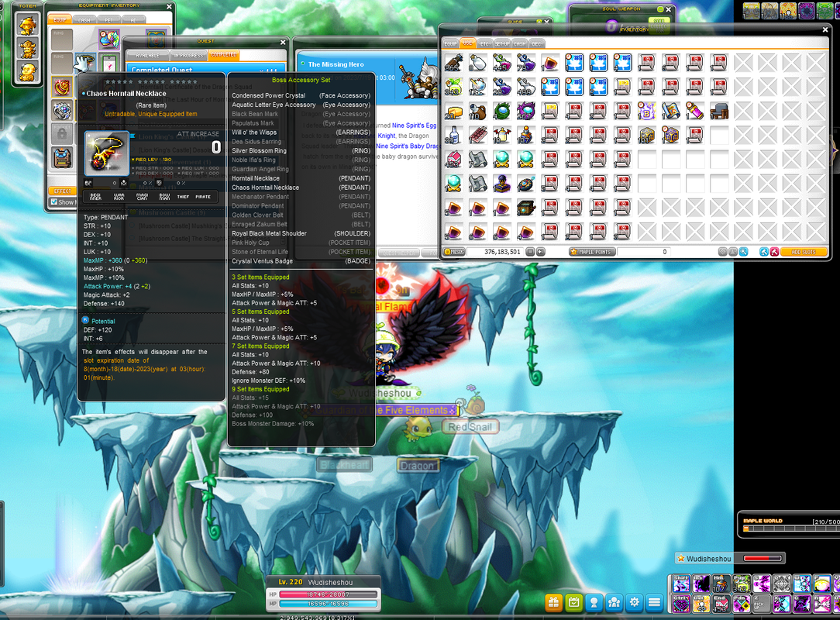This screenshot has height=620, width=840.
Task: Open the character info menu button
Action: pos(594,602)
